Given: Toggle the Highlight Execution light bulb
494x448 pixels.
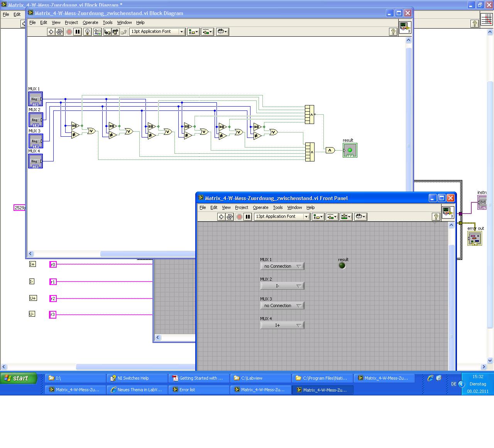Looking at the screenshot, I should point(88,32).
